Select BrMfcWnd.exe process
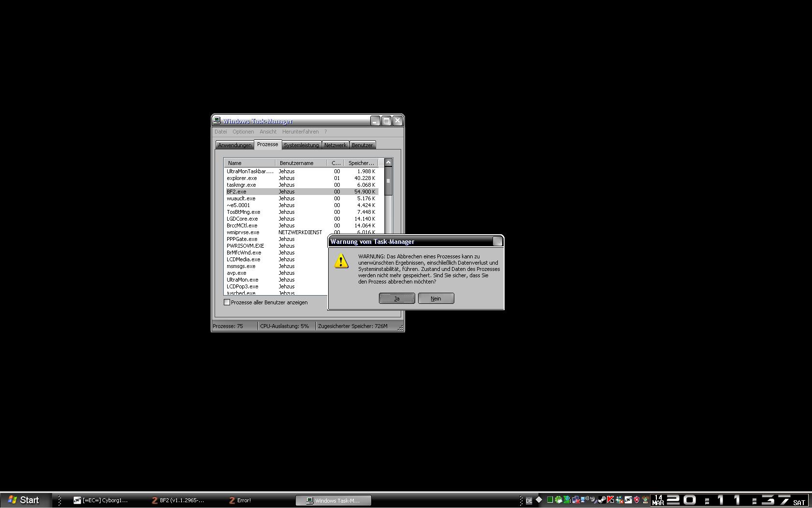Screen dimensions: 812x508 277,253
